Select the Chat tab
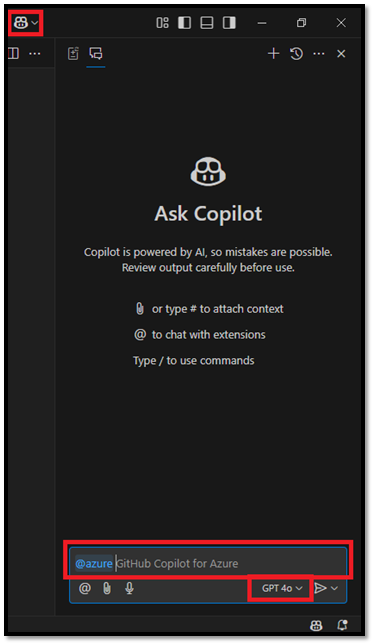 pos(96,53)
